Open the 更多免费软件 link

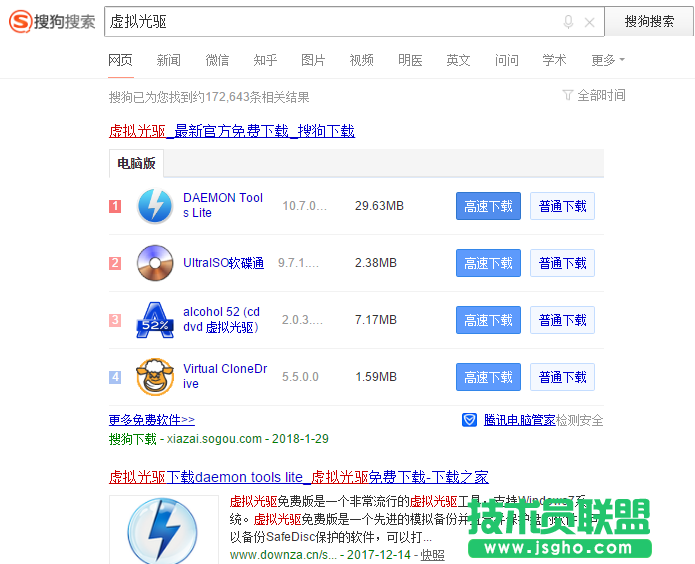pyautogui.click(x=152, y=420)
